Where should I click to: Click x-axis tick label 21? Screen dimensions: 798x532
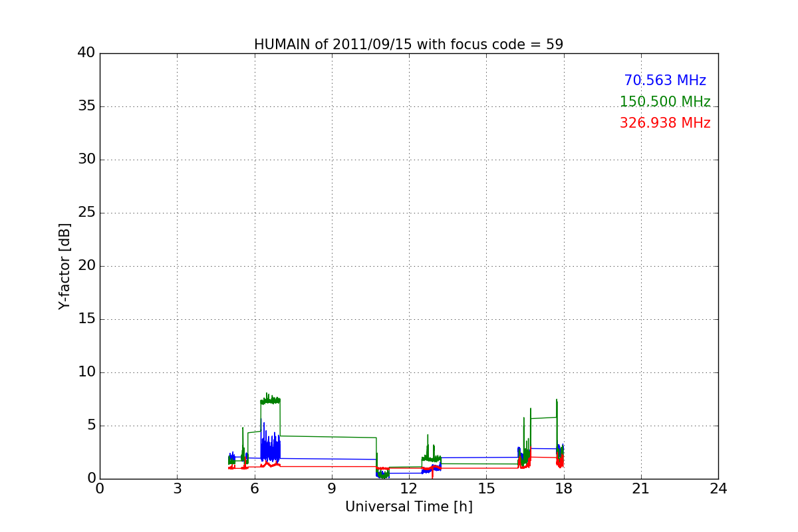tap(641, 489)
